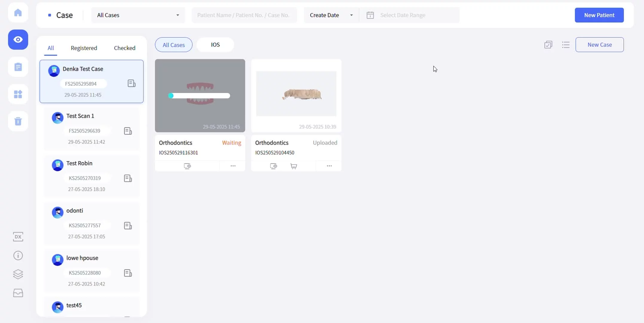This screenshot has height=323, width=644.
Task: Click the trash bin sidebar icon
Action: (18, 121)
